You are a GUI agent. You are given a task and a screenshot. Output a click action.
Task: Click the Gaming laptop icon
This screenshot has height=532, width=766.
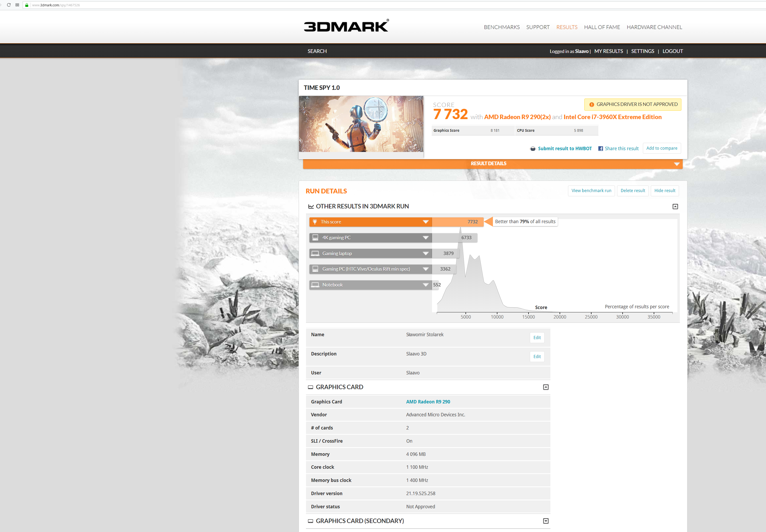[315, 253]
